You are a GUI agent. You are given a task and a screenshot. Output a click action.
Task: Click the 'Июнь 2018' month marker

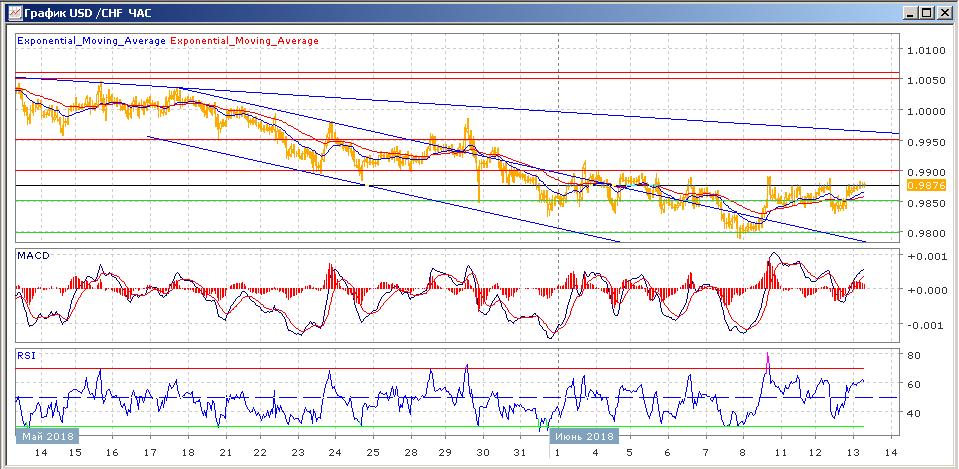pyautogui.click(x=586, y=436)
